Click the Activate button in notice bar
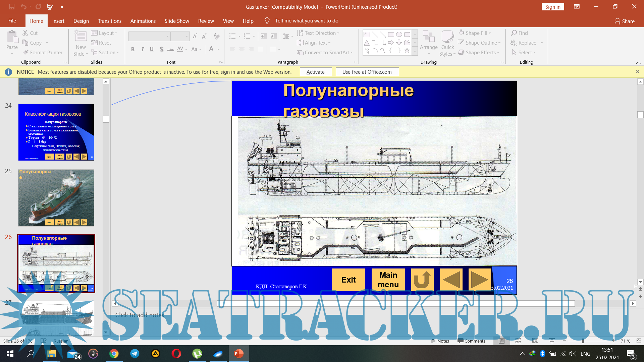This screenshot has width=644, height=362. point(315,72)
